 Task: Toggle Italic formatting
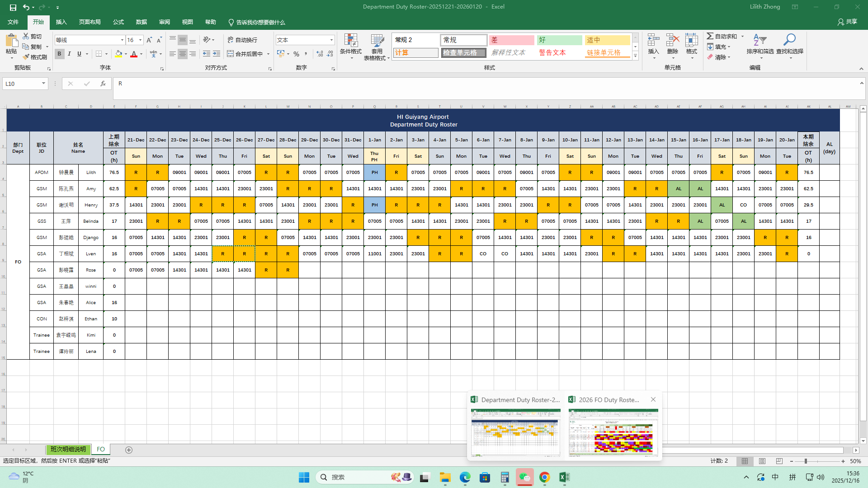point(69,54)
